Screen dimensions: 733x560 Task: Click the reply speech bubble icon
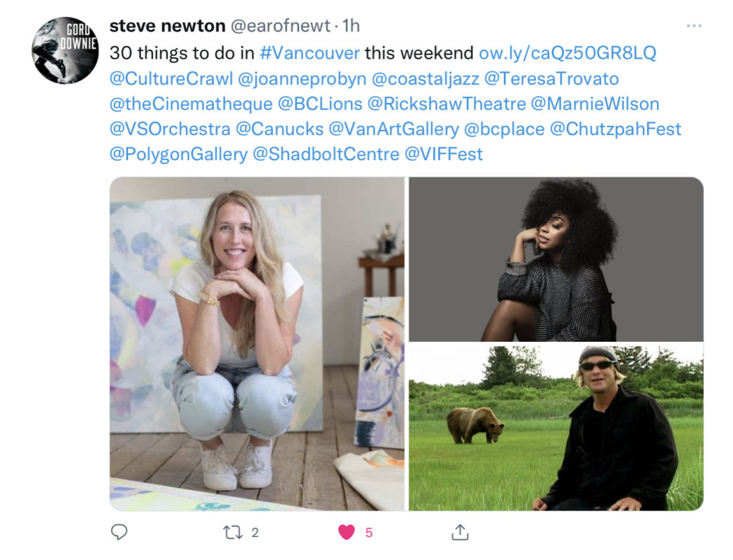coord(120,531)
